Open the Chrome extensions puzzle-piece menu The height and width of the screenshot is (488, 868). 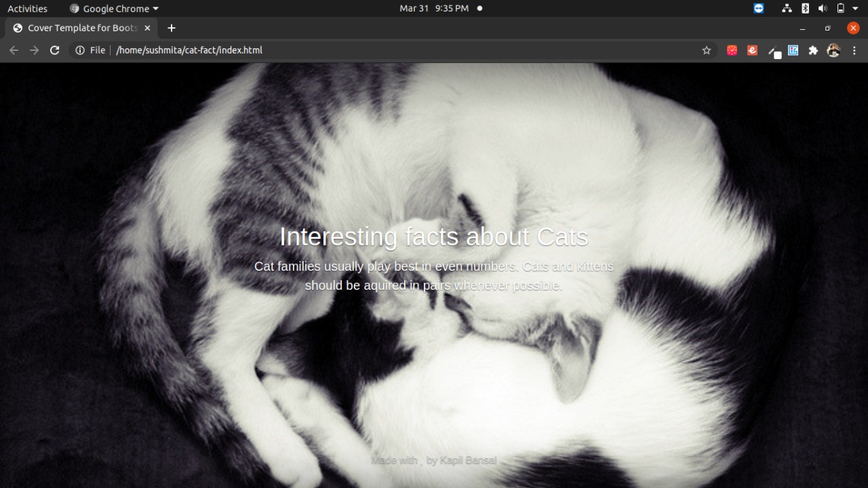(x=813, y=50)
